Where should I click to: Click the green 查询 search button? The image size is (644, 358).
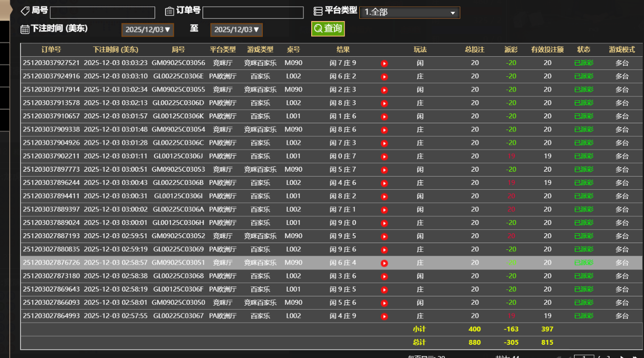[x=328, y=29]
